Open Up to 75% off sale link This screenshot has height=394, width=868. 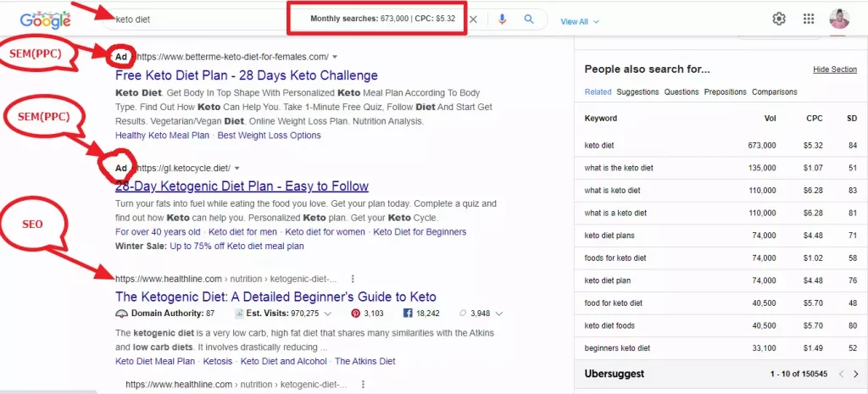(x=237, y=247)
